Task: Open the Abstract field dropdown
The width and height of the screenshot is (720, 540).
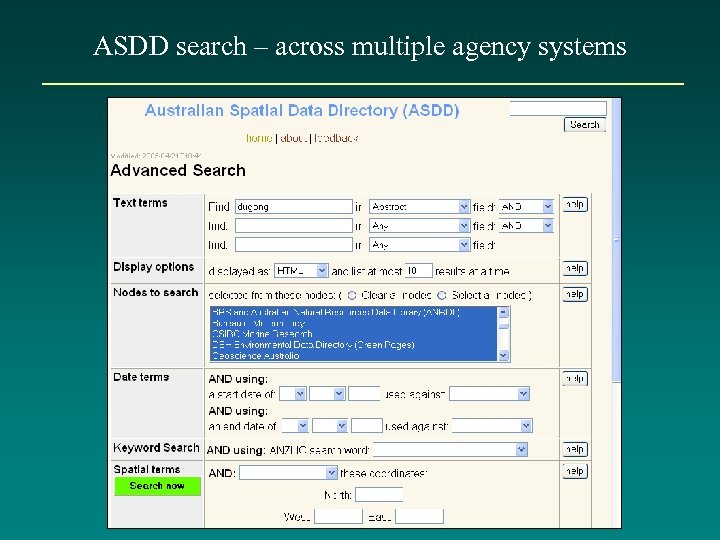Action: point(419,207)
